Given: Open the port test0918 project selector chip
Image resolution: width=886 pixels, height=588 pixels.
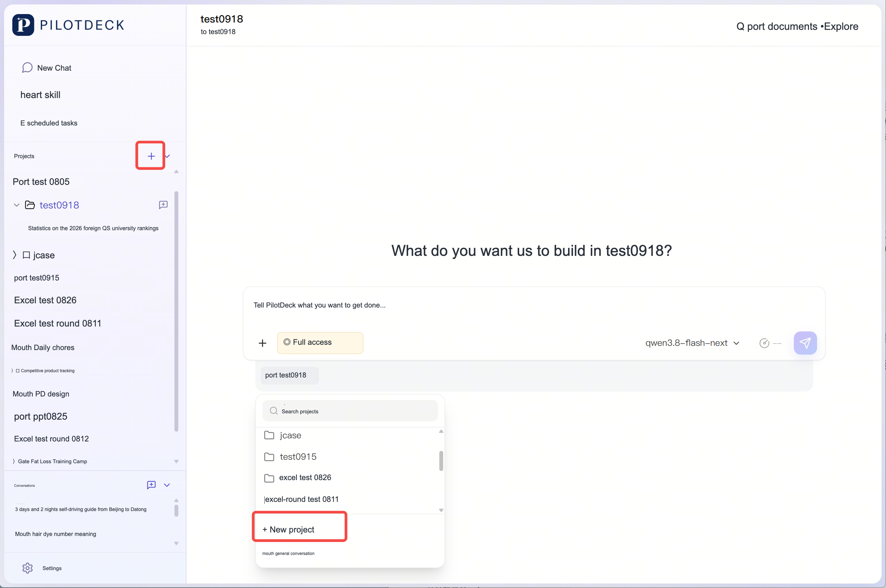Looking at the screenshot, I should pos(289,375).
